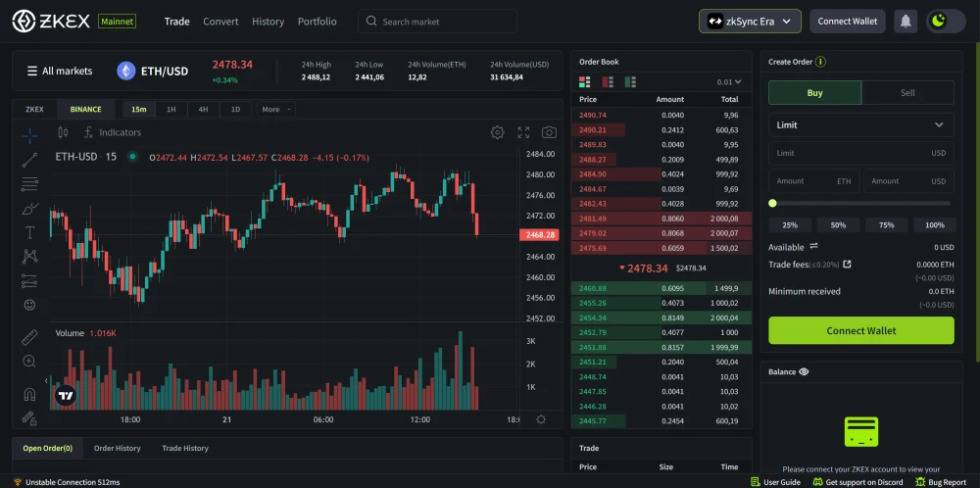Select the 15m timeframe
This screenshot has height=488, width=980.
click(139, 110)
